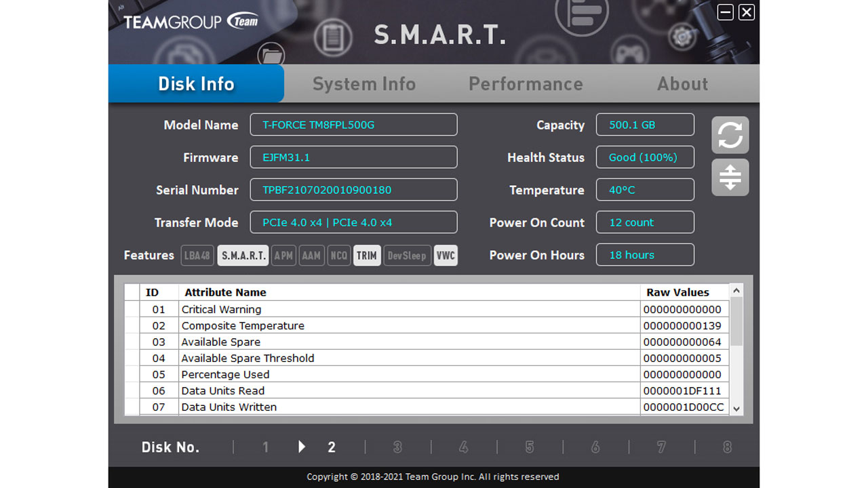
Task: Click raw value 0000001DF111
Action: pyautogui.click(x=682, y=391)
